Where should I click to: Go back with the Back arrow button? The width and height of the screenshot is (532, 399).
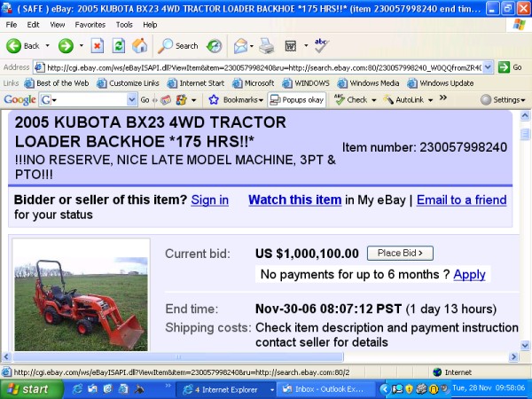[x=22, y=46]
